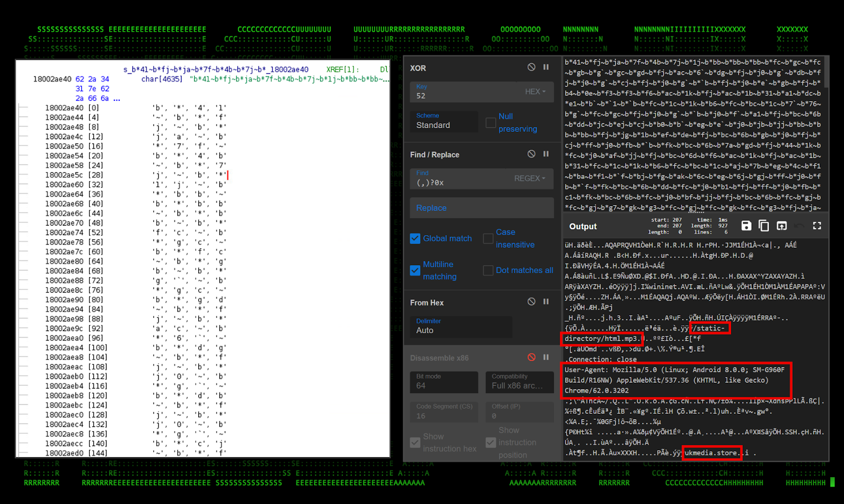This screenshot has width=844, height=504.
Task: Expand the Scheme Standard dropdown
Action: [x=444, y=121]
